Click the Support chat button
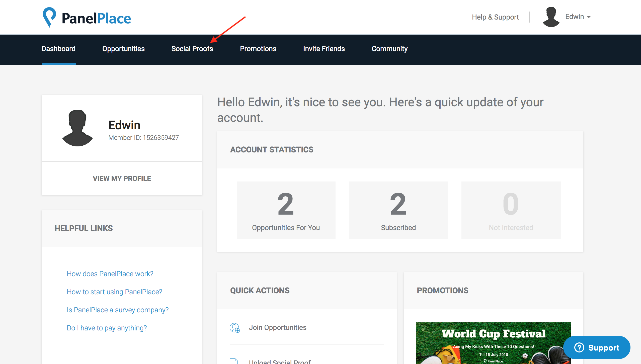 [x=597, y=347]
